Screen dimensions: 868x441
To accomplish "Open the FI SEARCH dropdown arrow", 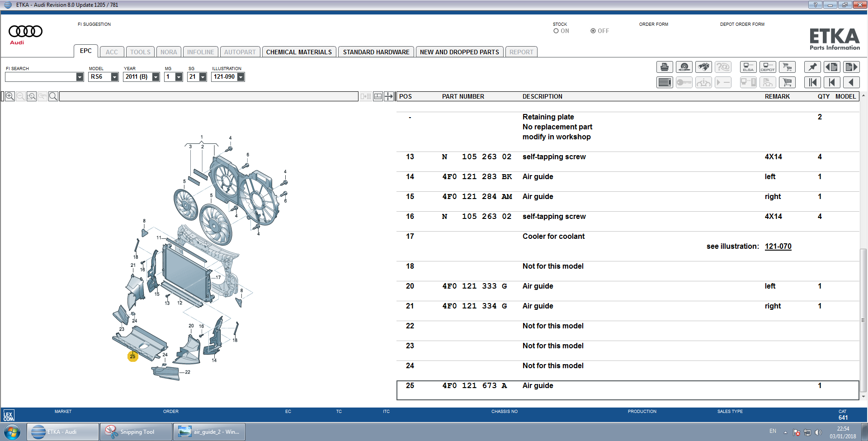I will (x=80, y=77).
